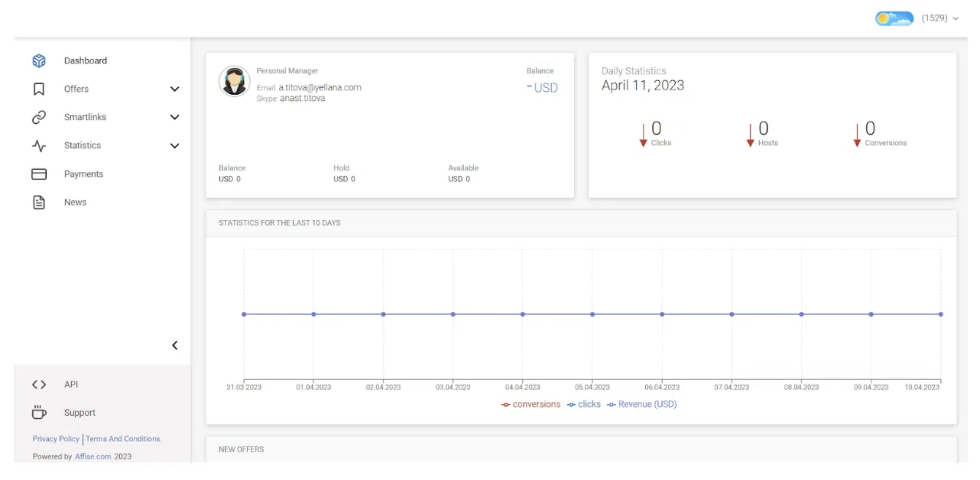
Task: Toggle the conversions series in chart legend
Action: [531, 404]
